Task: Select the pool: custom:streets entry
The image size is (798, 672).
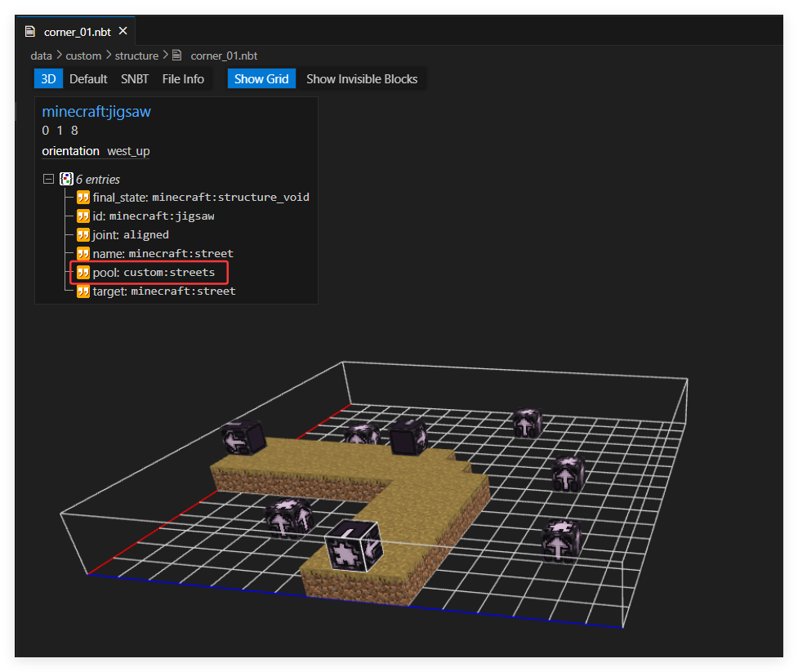Action: pyautogui.click(x=145, y=272)
